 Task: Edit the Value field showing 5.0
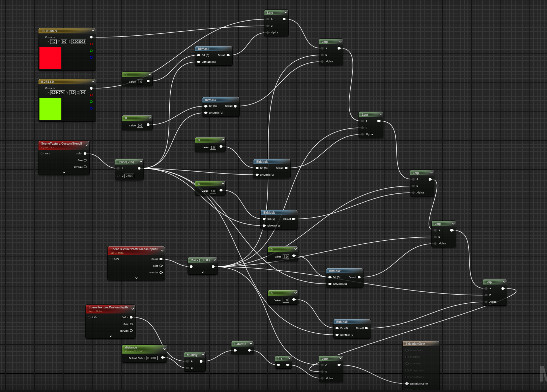point(286,257)
